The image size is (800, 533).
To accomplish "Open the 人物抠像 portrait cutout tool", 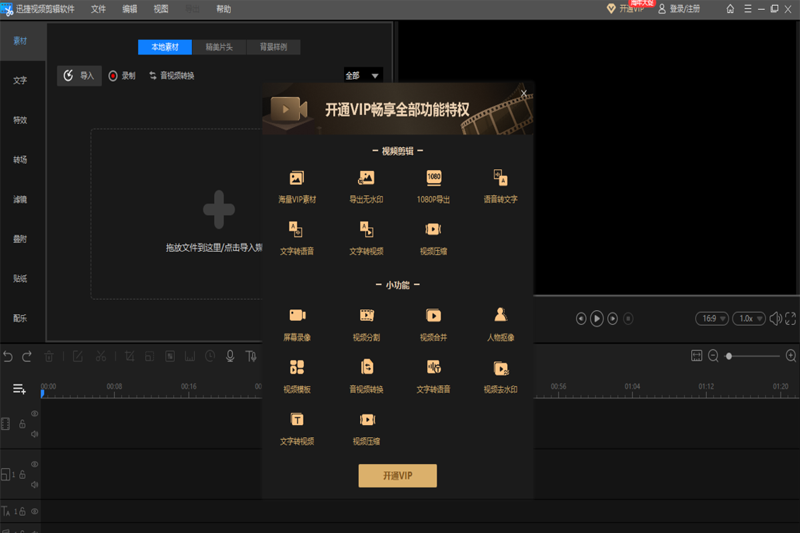I will (501, 315).
